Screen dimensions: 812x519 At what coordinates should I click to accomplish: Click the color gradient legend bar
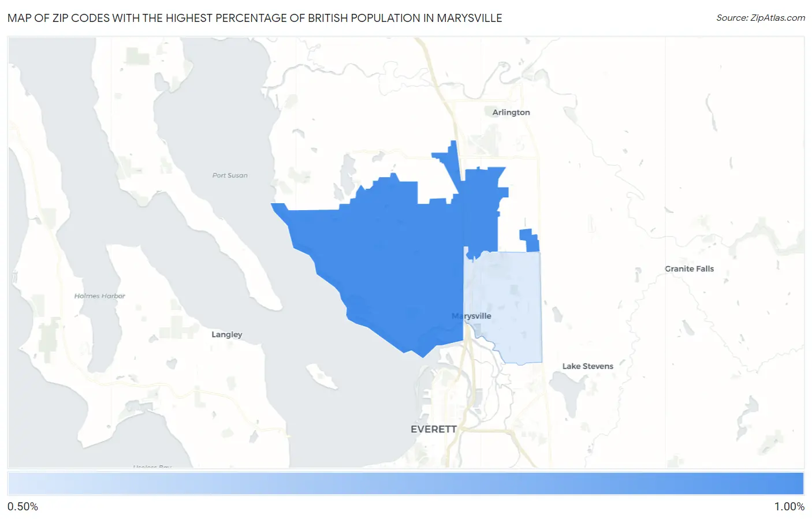405,484
